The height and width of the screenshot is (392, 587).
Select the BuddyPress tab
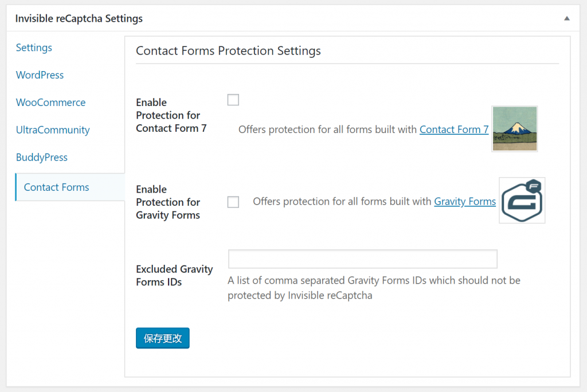point(42,158)
